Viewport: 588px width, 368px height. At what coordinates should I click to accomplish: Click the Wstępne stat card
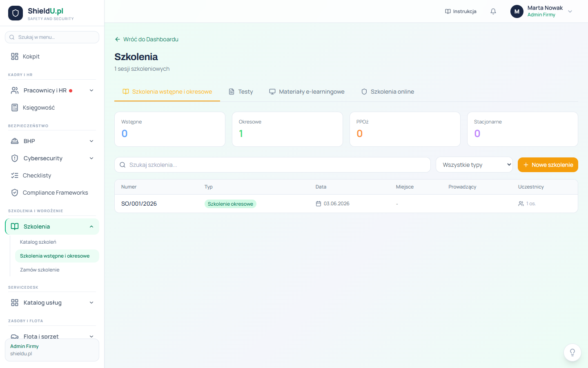170,129
